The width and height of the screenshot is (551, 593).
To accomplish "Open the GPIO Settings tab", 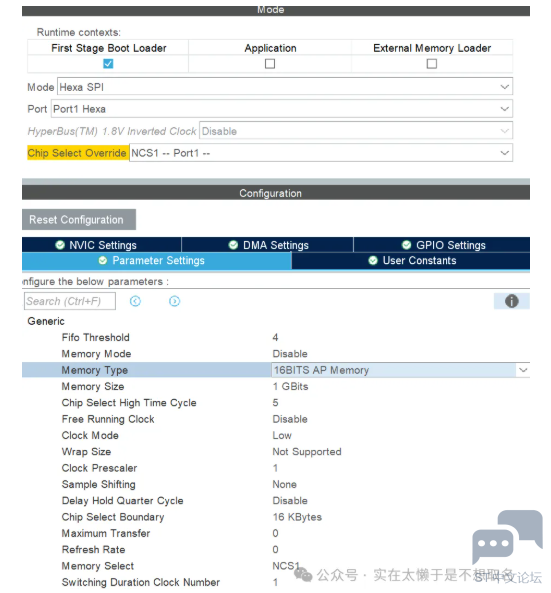I will [442, 245].
